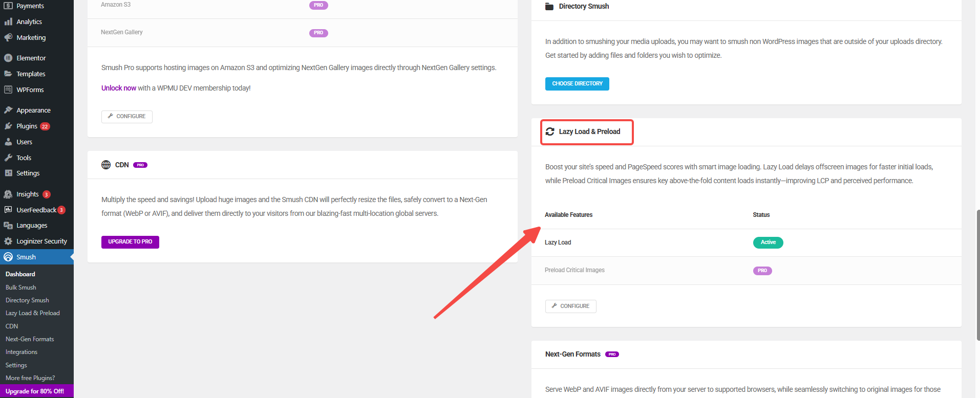Click the Analytics bar chart icon
This screenshot has width=980, height=398.
pos(8,21)
